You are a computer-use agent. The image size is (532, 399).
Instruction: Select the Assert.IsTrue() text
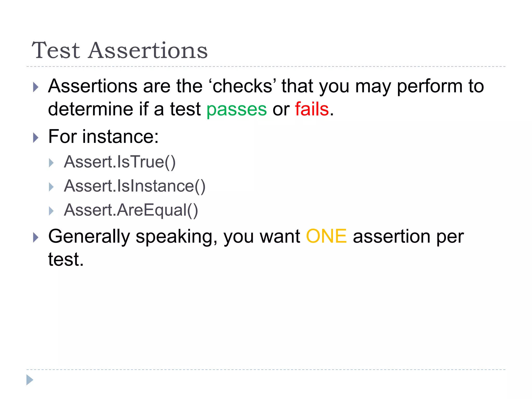click(x=120, y=162)
